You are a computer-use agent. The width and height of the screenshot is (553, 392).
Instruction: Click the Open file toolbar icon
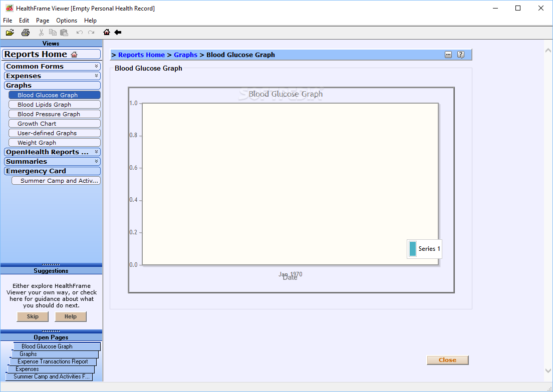[10, 33]
